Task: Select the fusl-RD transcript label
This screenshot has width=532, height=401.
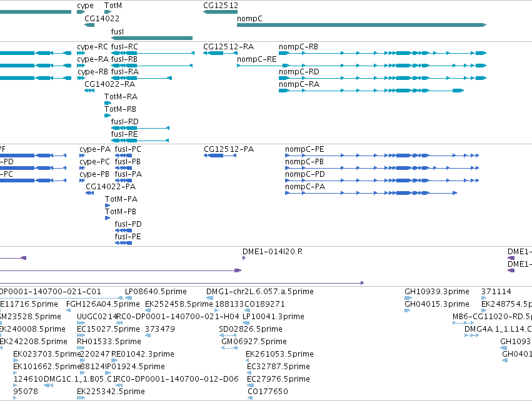Action: (125, 122)
